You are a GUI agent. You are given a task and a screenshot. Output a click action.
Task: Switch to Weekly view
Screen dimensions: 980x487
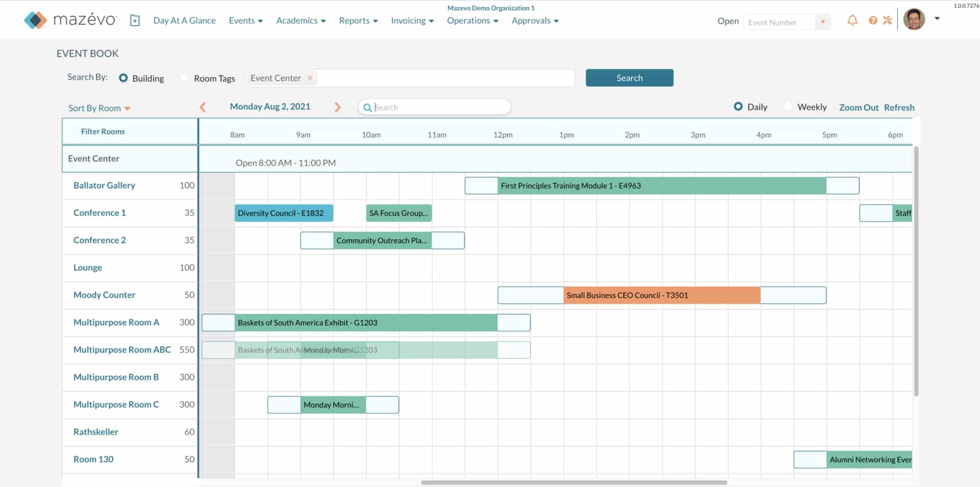pos(788,107)
